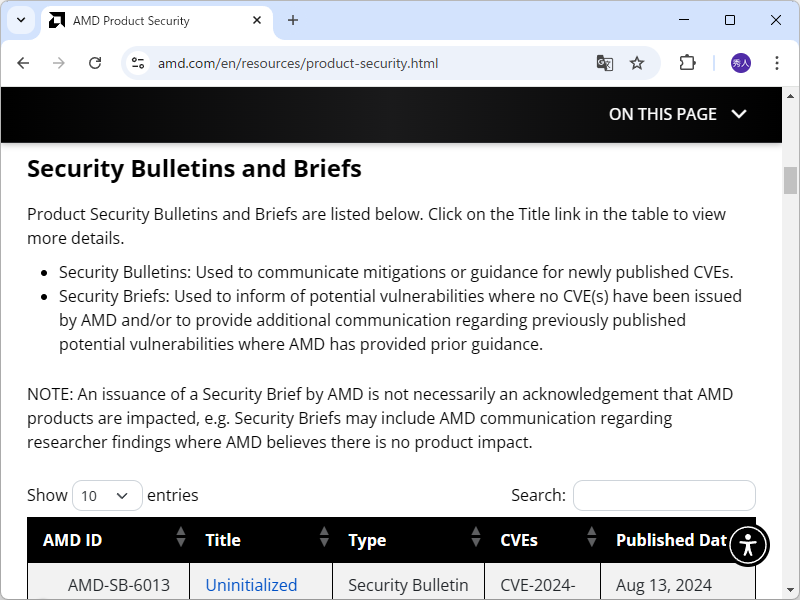Click the translate page icon

tap(605, 63)
